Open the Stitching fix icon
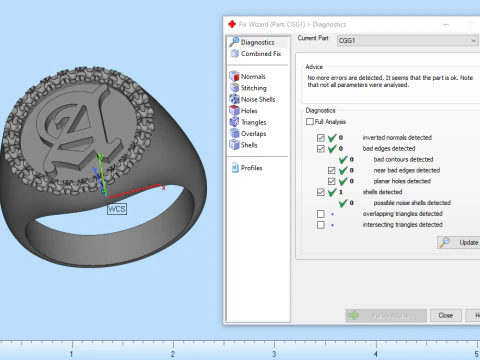Screen dimensions: 480x360 (234, 88)
